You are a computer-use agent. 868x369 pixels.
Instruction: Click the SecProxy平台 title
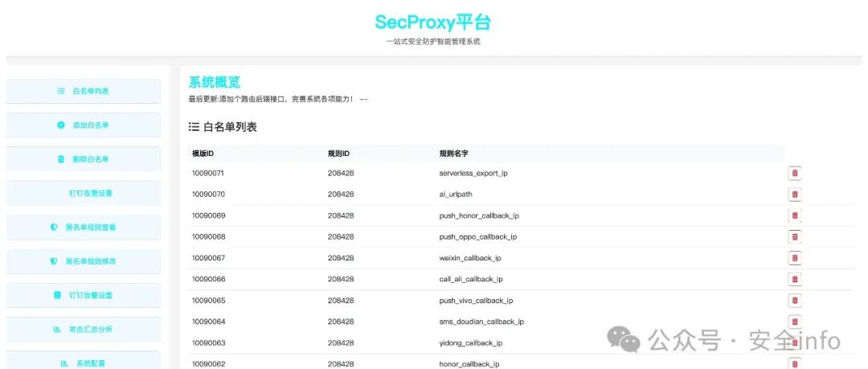tap(433, 23)
